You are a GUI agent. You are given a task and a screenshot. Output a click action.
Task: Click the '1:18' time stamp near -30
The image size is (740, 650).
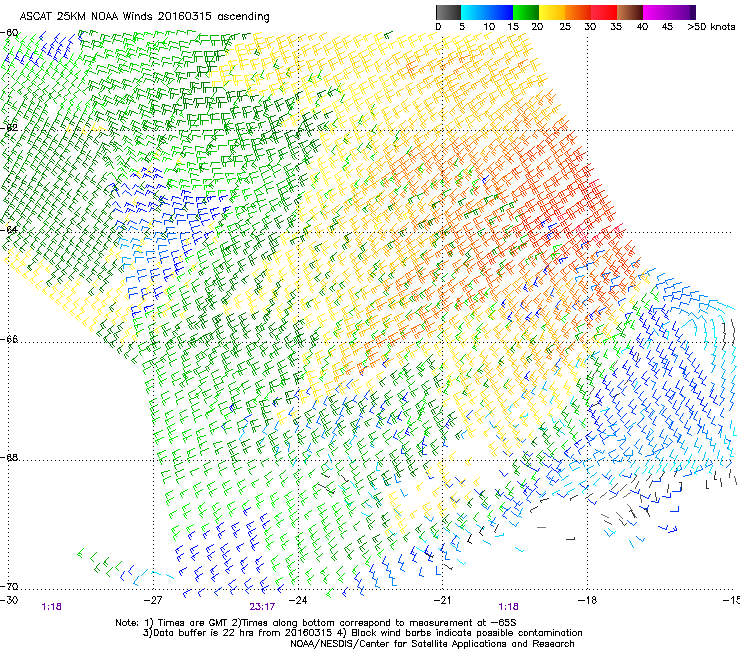point(51,607)
